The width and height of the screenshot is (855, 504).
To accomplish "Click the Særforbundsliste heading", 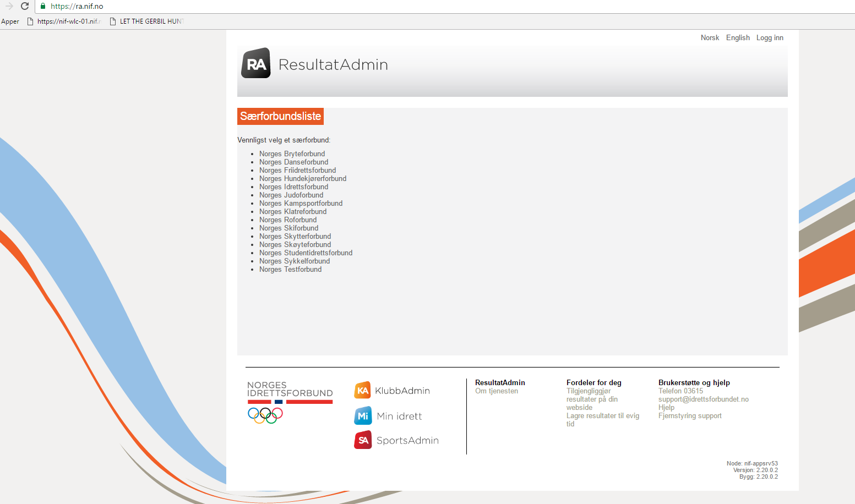I will (x=280, y=116).
